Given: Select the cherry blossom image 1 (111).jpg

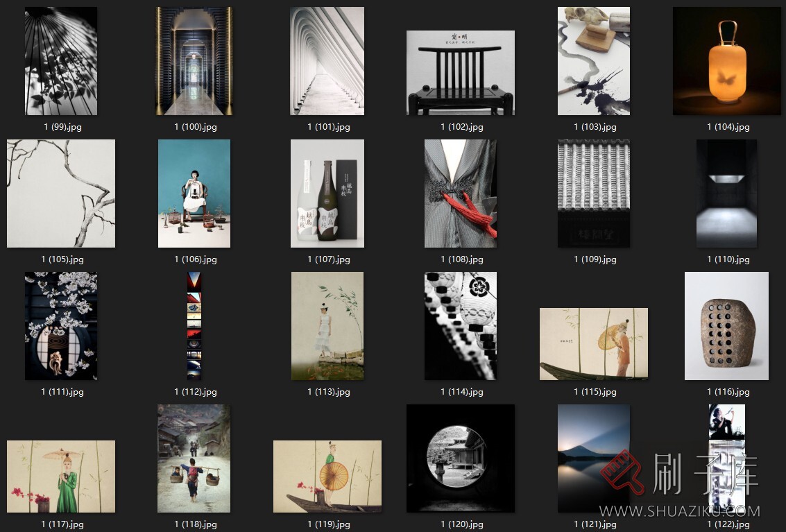Looking at the screenshot, I should tap(61, 326).
